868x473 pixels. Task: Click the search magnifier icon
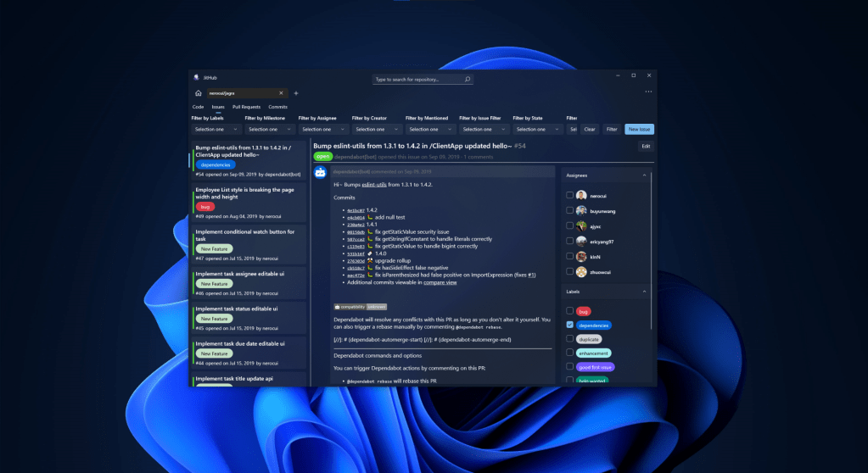469,79
